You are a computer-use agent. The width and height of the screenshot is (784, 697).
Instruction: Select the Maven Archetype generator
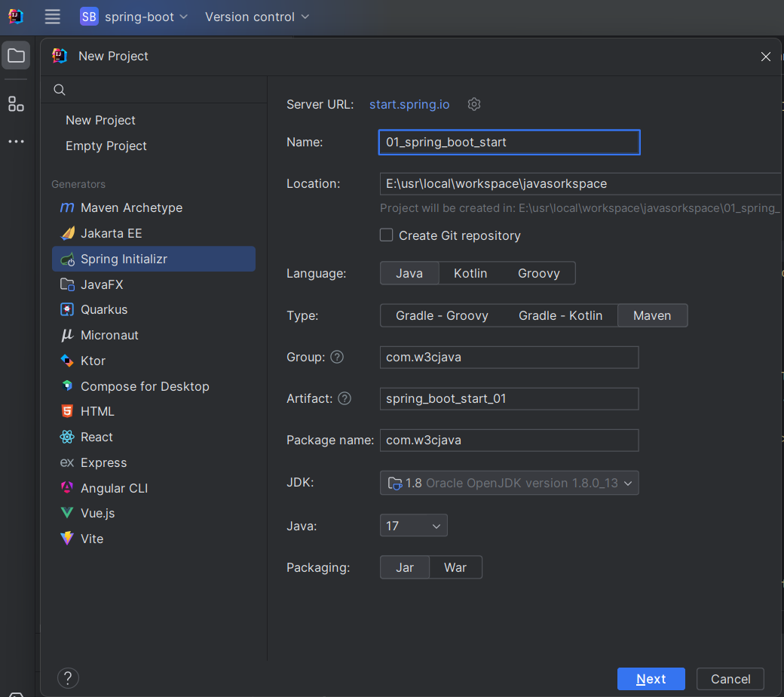tap(154, 207)
